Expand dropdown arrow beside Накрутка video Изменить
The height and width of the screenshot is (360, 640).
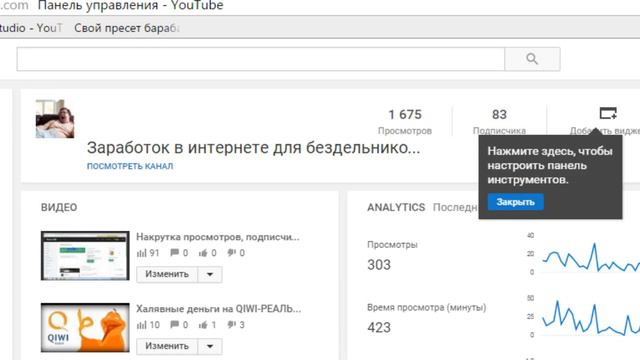point(210,274)
